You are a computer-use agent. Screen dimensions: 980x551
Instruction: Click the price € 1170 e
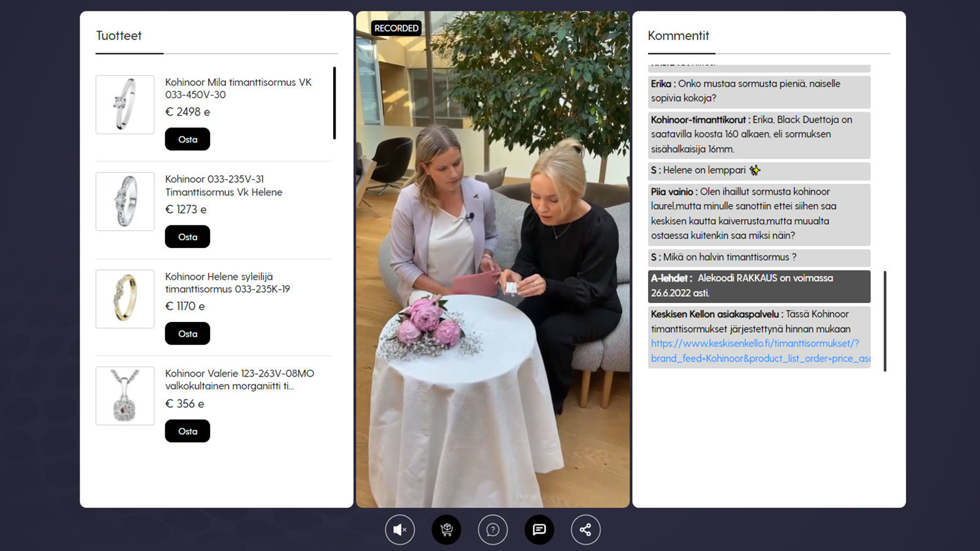pyautogui.click(x=185, y=306)
